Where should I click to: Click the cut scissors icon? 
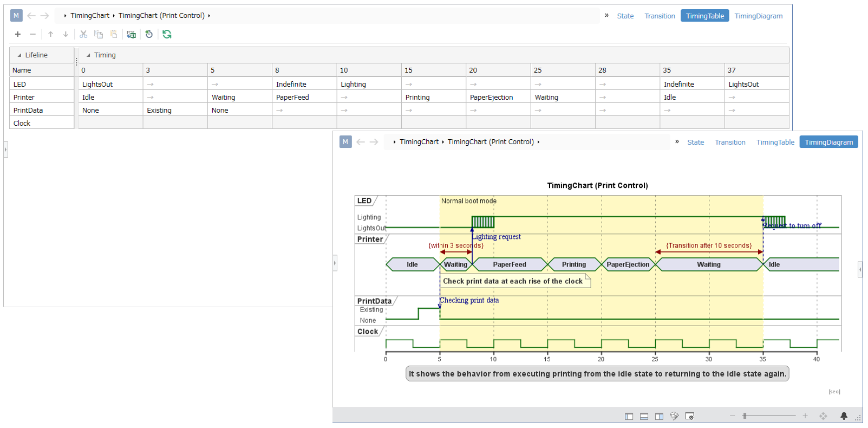click(83, 34)
